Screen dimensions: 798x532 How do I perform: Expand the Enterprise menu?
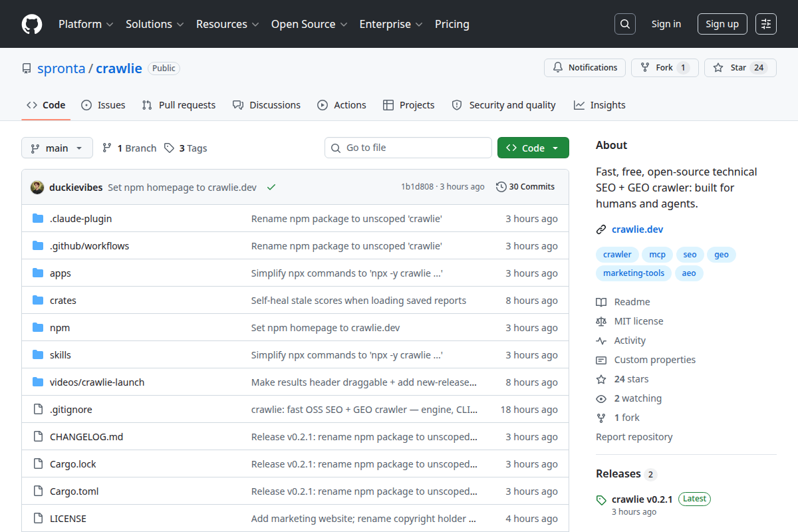[391, 24]
